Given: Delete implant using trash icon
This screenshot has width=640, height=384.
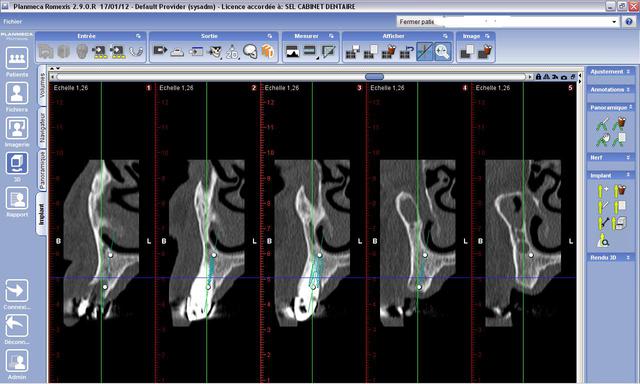Looking at the screenshot, I should coord(620,190).
